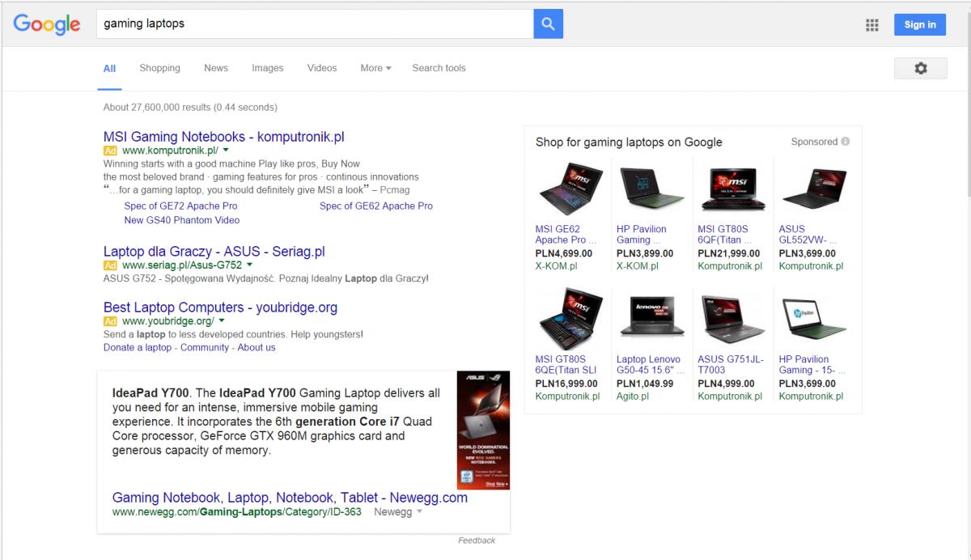Open Laptop Lenovo G50-45 15.6" product link

[x=651, y=365]
